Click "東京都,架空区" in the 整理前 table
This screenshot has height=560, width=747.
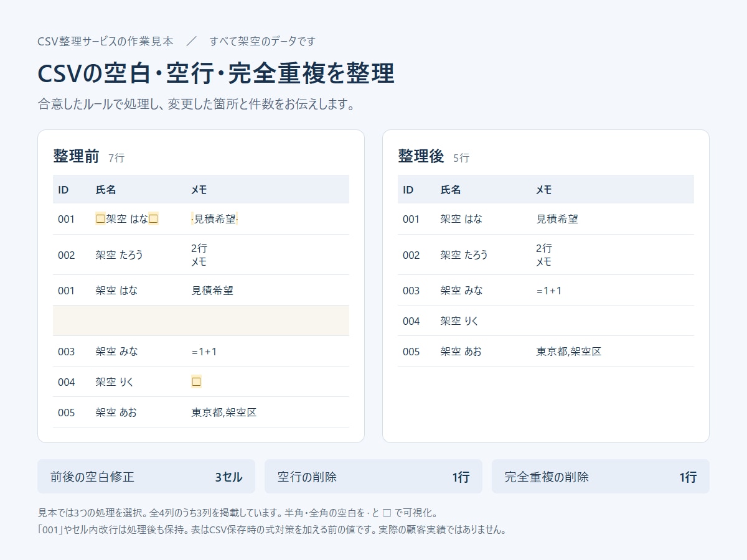click(x=224, y=413)
